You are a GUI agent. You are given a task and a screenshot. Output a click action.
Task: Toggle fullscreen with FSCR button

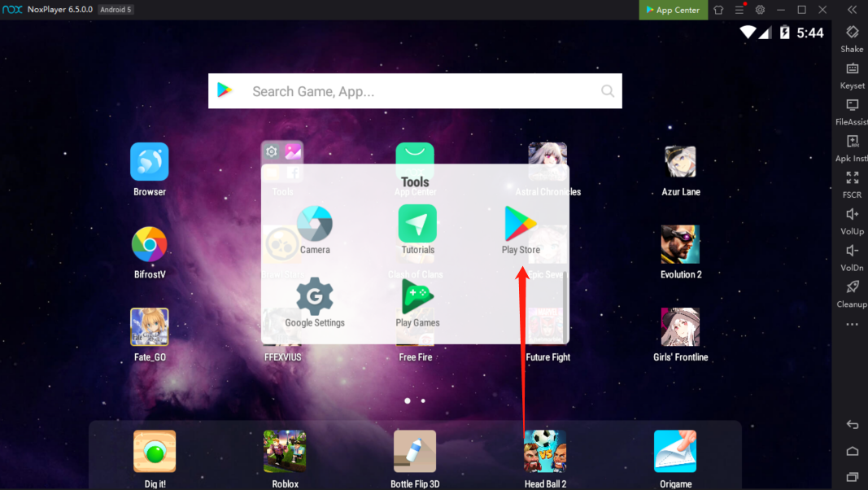[852, 178]
